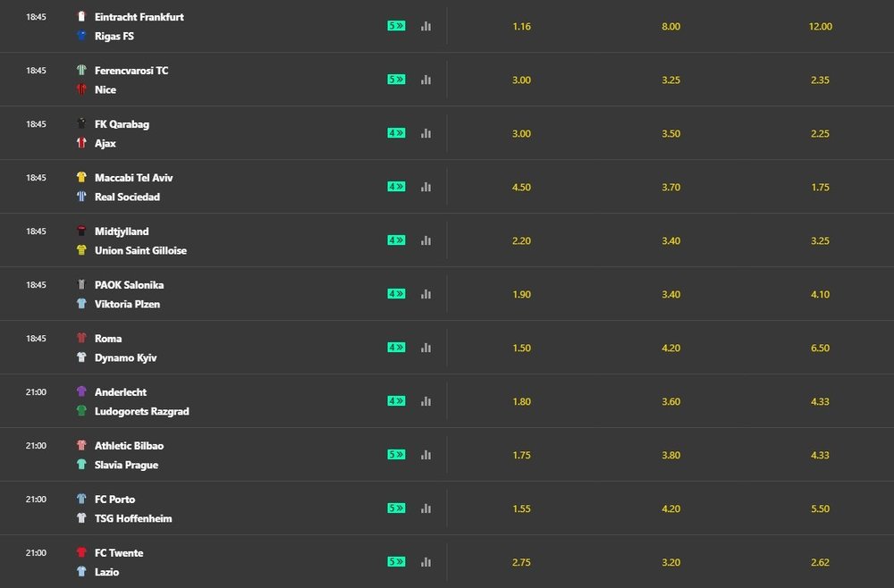Show stats icon for FC Twente vs Lazio
Image resolution: width=894 pixels, height=588 pixels.
click(426, 562)
